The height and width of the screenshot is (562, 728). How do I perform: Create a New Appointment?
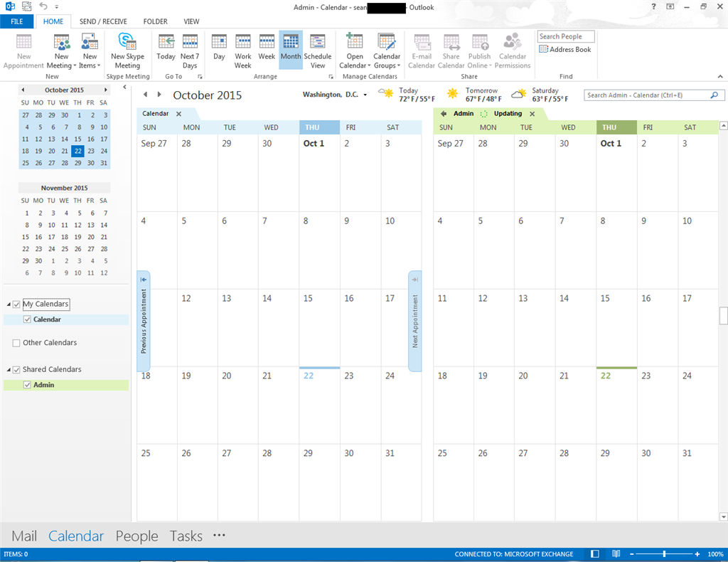[x=23, y=51]
